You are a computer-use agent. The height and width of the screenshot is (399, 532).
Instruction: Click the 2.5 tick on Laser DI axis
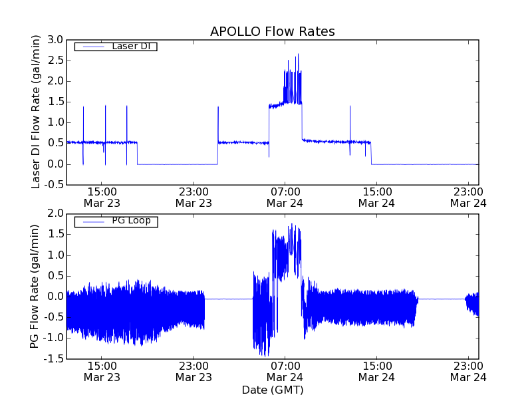click(x=55, y=61)
